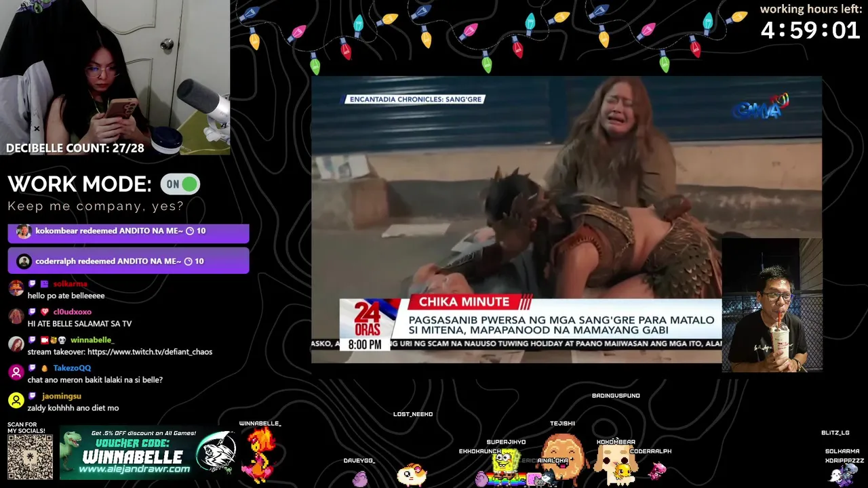Image resolution: width=868 pixels, height=488 pixels.
Task: Click the DECIBELLE COUNT: 27/28 label
Action: pos(75,148)
